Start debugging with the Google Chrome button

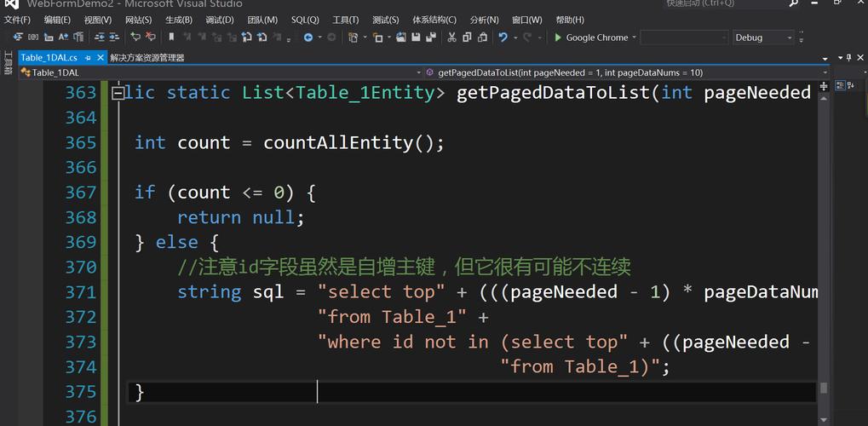591,37
